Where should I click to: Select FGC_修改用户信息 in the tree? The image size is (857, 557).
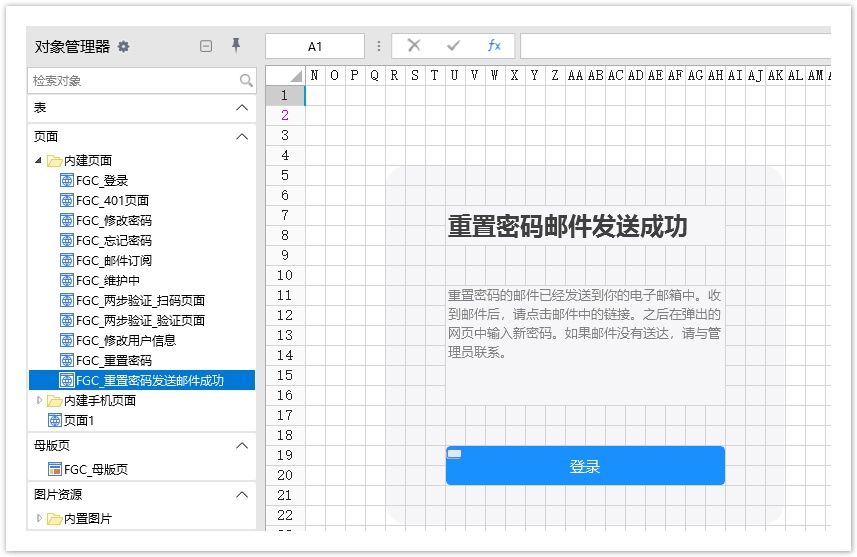pos(126,341)
